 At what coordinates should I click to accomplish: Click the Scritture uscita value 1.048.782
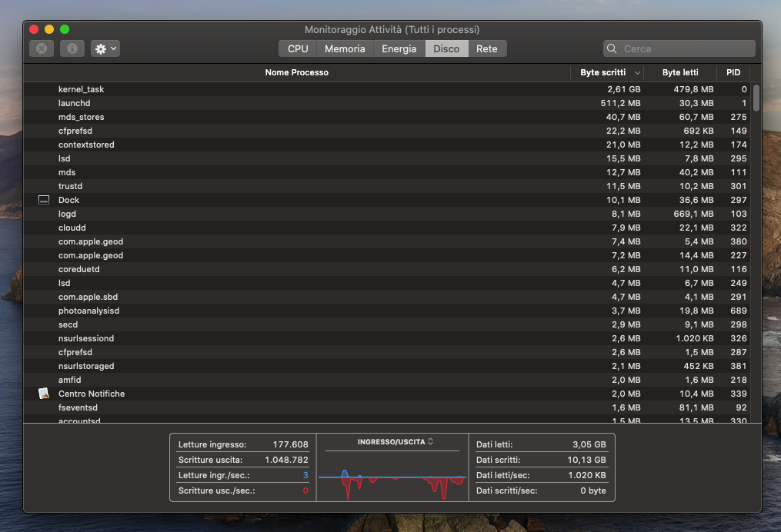286,460
